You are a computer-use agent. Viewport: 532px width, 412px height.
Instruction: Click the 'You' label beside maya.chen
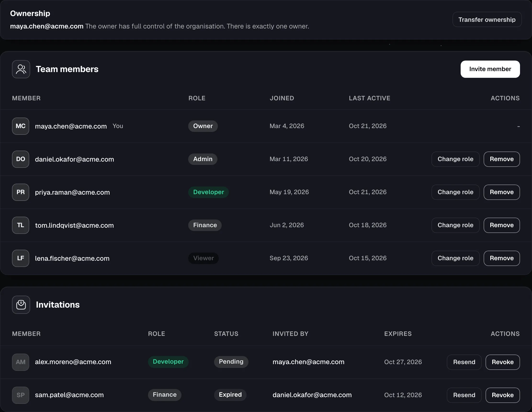tap(118, 126)
